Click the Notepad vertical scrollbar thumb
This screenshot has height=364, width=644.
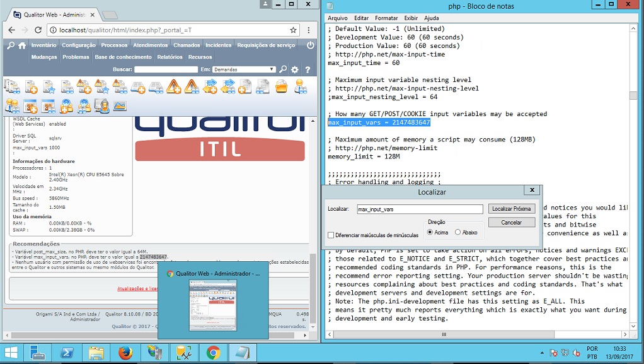tap(633, 95)
